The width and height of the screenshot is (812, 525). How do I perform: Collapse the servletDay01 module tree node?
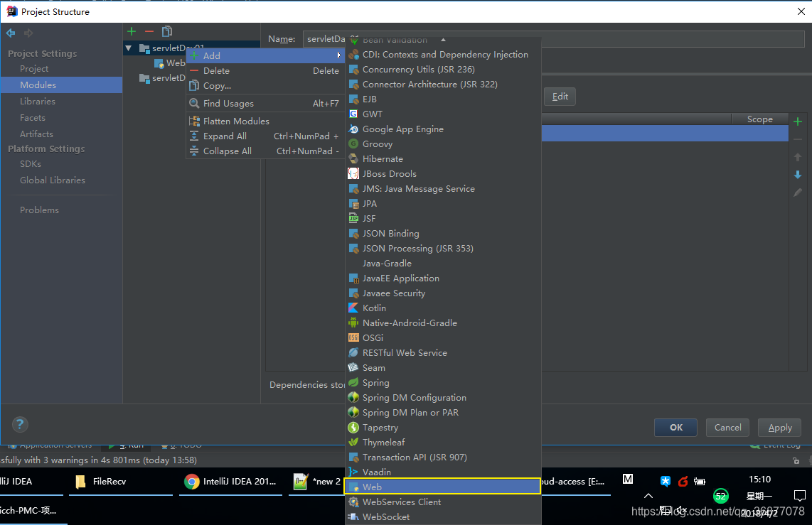129,48
